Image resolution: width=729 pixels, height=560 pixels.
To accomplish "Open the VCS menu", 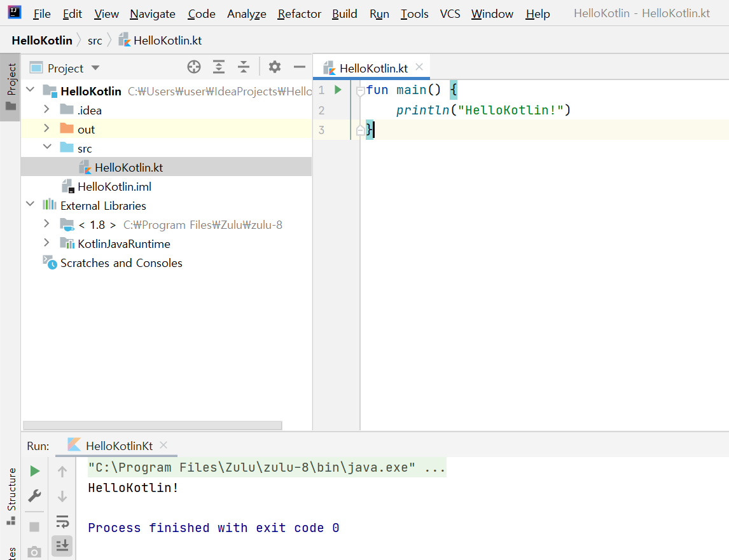I will point(450,14).
